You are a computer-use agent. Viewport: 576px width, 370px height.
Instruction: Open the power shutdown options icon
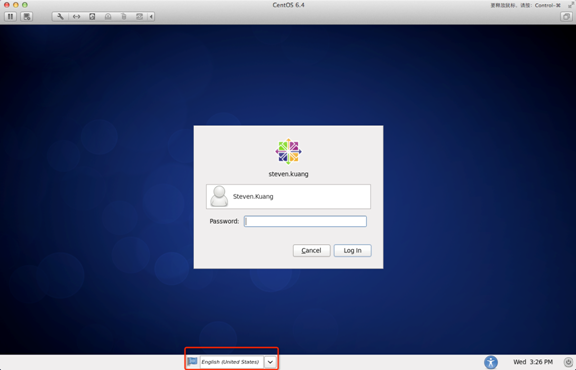[568, 362]
